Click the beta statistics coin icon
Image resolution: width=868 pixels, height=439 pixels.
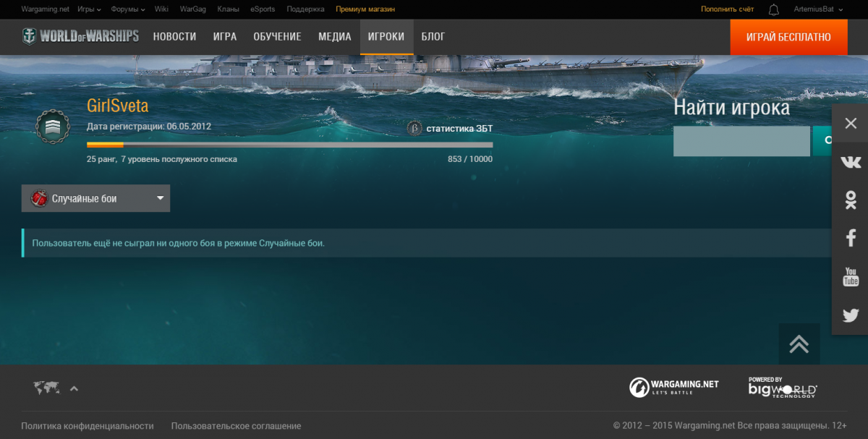click(x=414, y=129)
